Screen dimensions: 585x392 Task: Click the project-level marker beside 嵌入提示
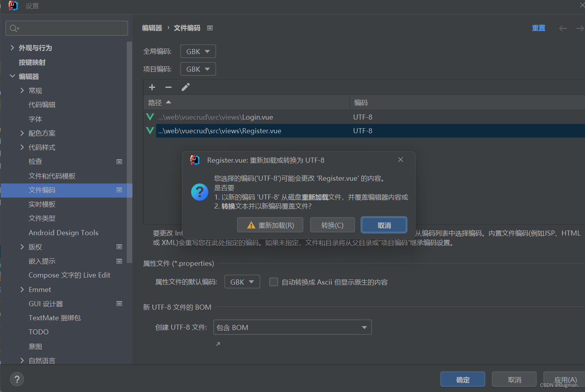119,261
